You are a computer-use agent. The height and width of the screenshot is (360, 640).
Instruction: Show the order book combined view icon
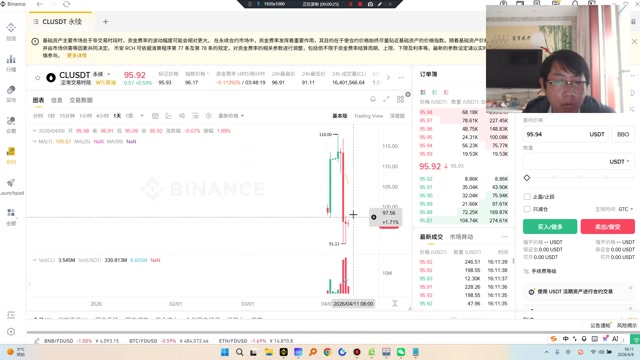(423, 92)
